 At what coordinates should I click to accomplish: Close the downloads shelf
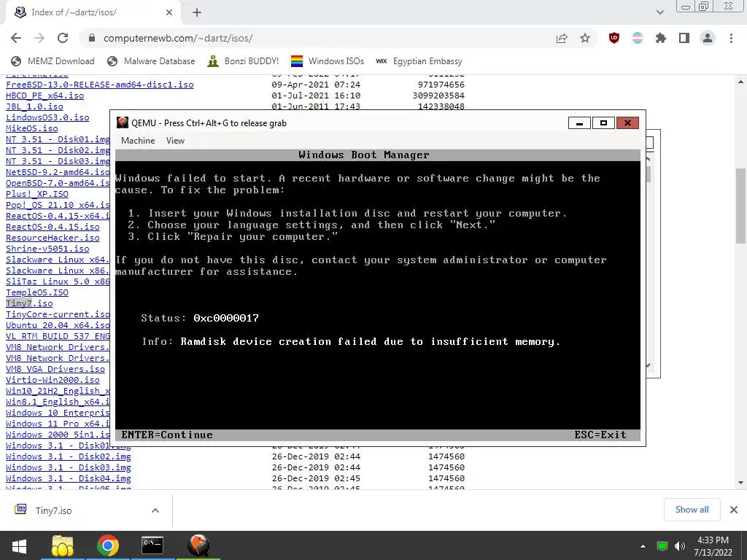(734, 510)
